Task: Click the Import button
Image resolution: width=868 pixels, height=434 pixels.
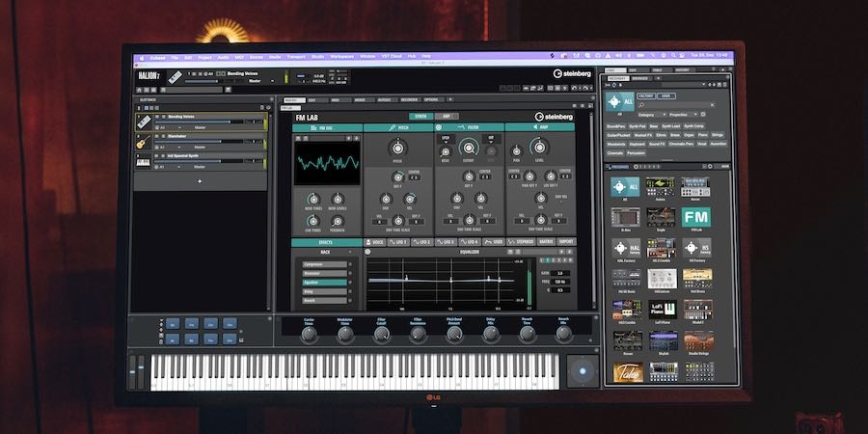Action: pyautogui.click(x=565, y=242)
